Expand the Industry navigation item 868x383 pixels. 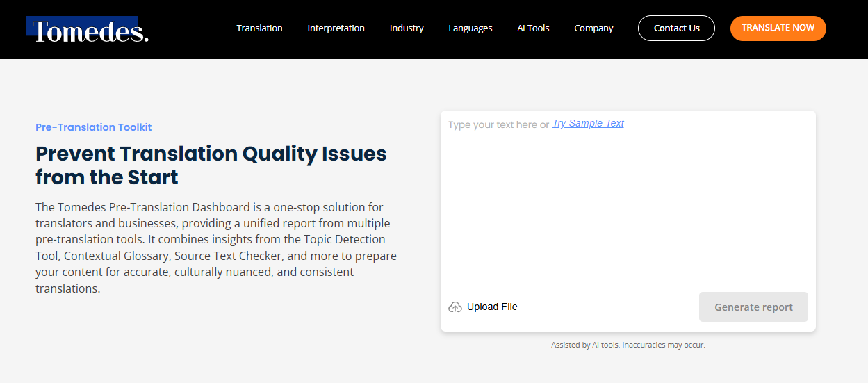tap(407, 28)
